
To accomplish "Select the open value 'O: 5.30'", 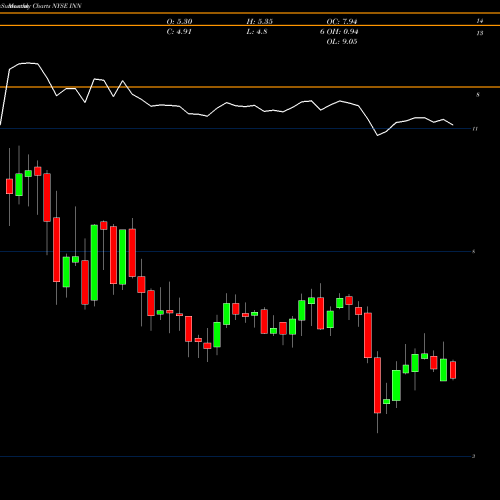I will 179,22.
